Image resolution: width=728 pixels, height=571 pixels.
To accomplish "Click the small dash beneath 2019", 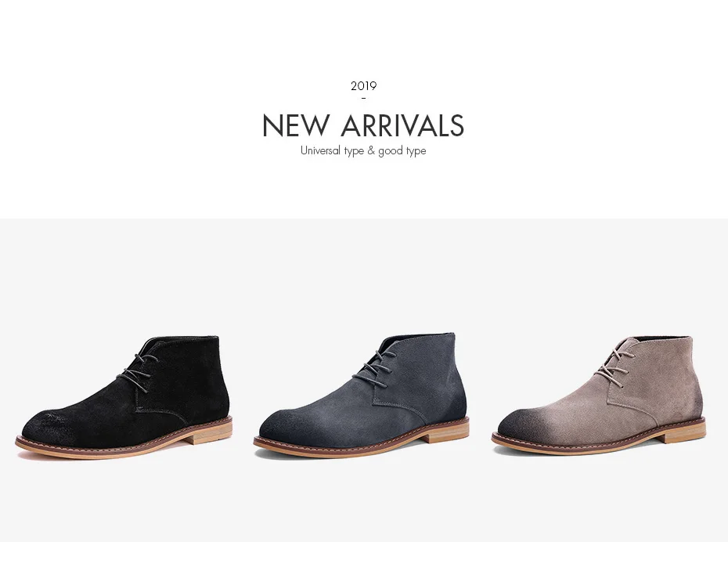I will pyautogui.click(x=363, y=98).
